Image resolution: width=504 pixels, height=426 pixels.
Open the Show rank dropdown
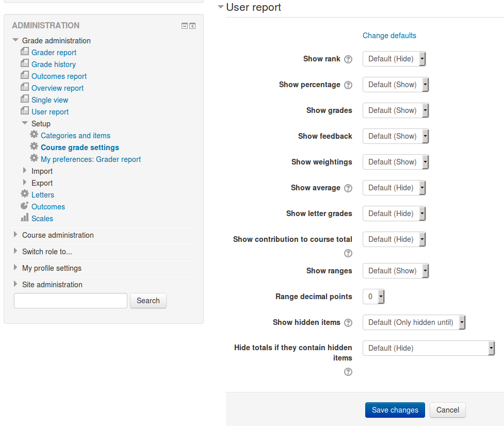tap(394, 59)
